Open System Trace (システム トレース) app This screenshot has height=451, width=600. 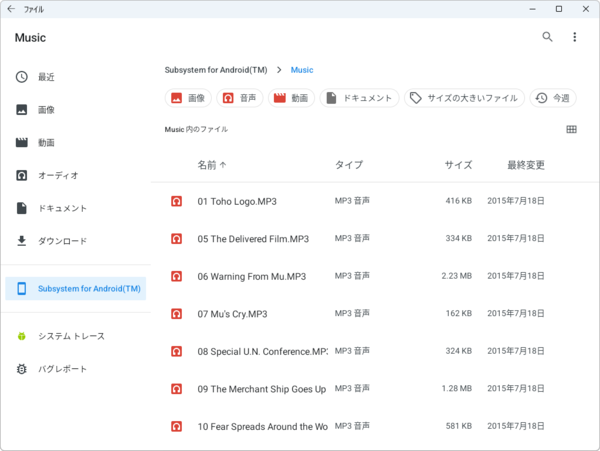(70, 336)
